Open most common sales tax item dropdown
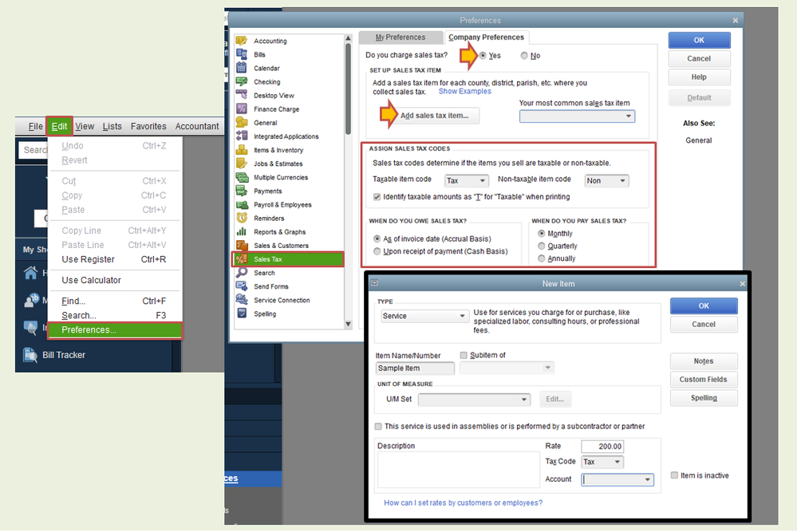 [577, 116]
